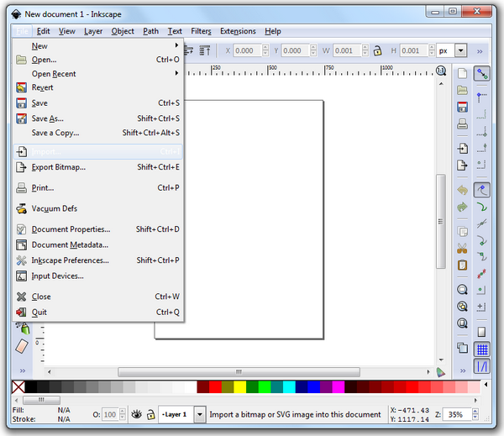504x436 pixels.
Task: Open the Extensions menu
Action: (x=238, y=31)
